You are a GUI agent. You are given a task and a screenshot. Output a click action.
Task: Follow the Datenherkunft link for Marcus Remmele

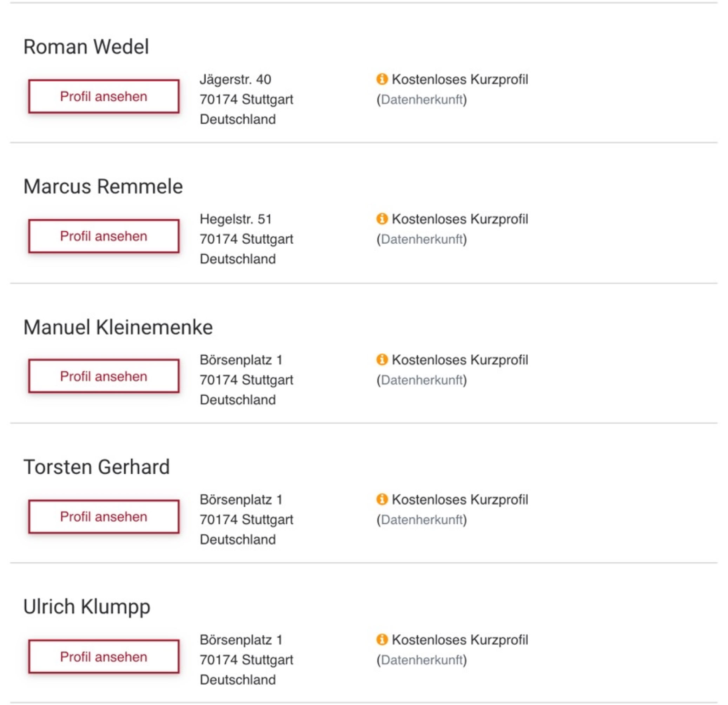(x=422, y=239)
